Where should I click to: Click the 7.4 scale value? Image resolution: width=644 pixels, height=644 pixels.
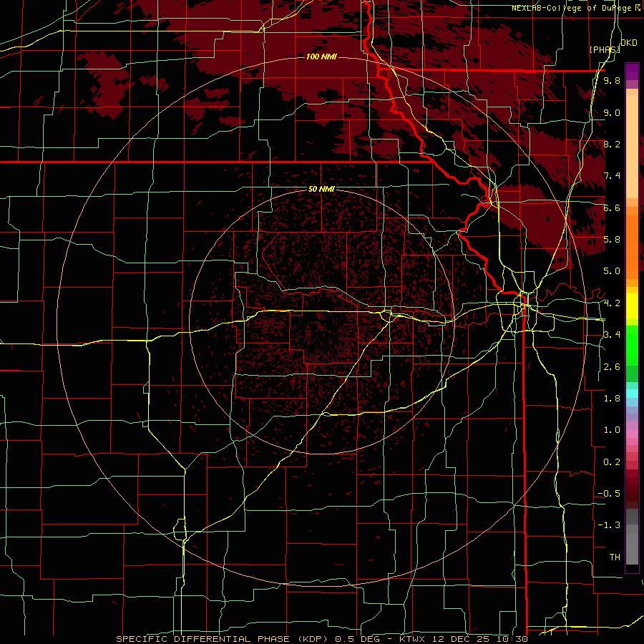pyautogui.click(x=612, y=176)
